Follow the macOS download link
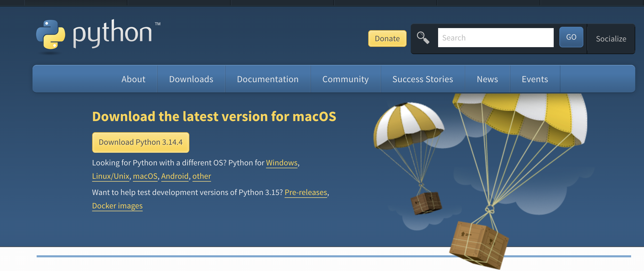The width and height of the screenshot is (644, 271). (x=145, y=176)
